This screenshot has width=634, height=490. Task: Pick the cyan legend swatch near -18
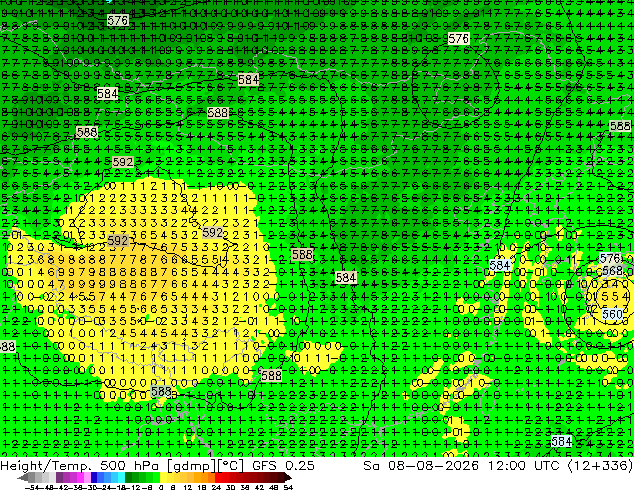[x=121, y=478]
